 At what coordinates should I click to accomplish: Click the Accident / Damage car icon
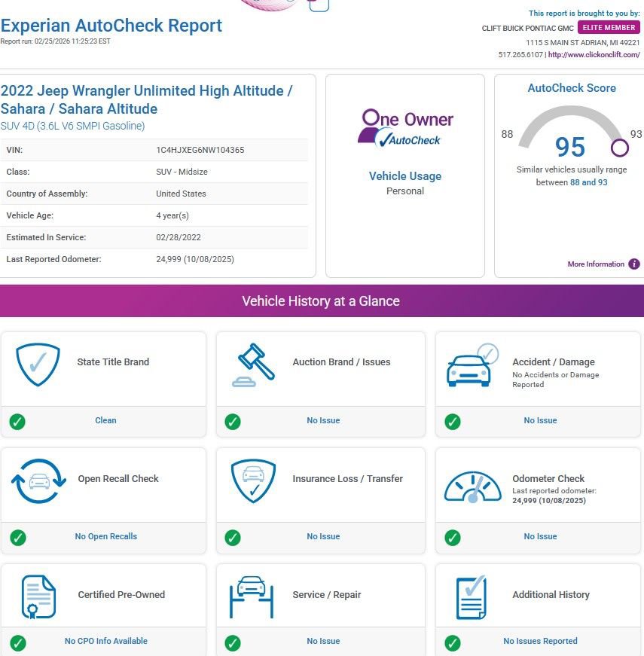click(472, 365)
